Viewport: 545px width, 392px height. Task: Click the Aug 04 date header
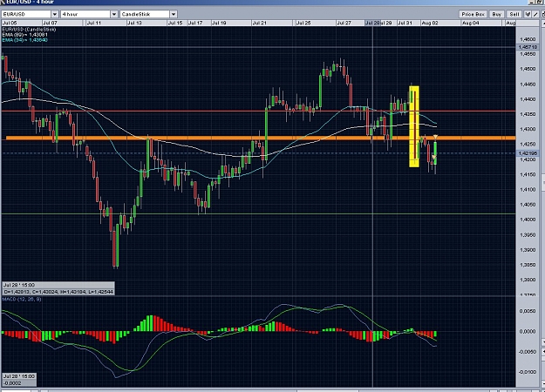click(x=471, y=23)
